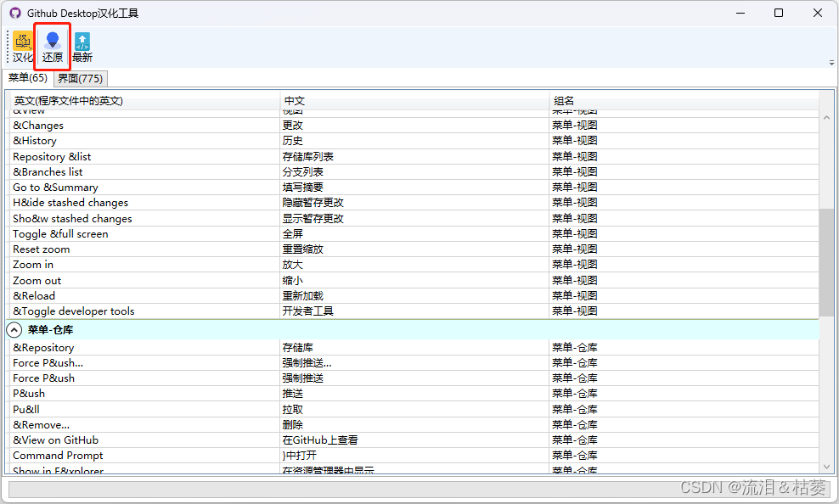Image resolution: width=839 pixels, height=504 pixels.
Task: Click the 汉化 (localize) toolbar icon
Action: (22, 48)
